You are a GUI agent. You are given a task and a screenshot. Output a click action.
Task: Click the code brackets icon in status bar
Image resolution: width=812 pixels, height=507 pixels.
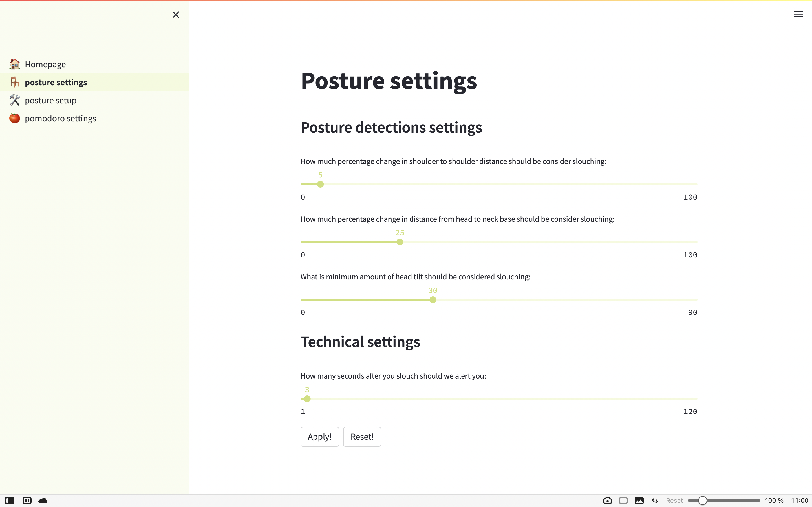point(655,501)
